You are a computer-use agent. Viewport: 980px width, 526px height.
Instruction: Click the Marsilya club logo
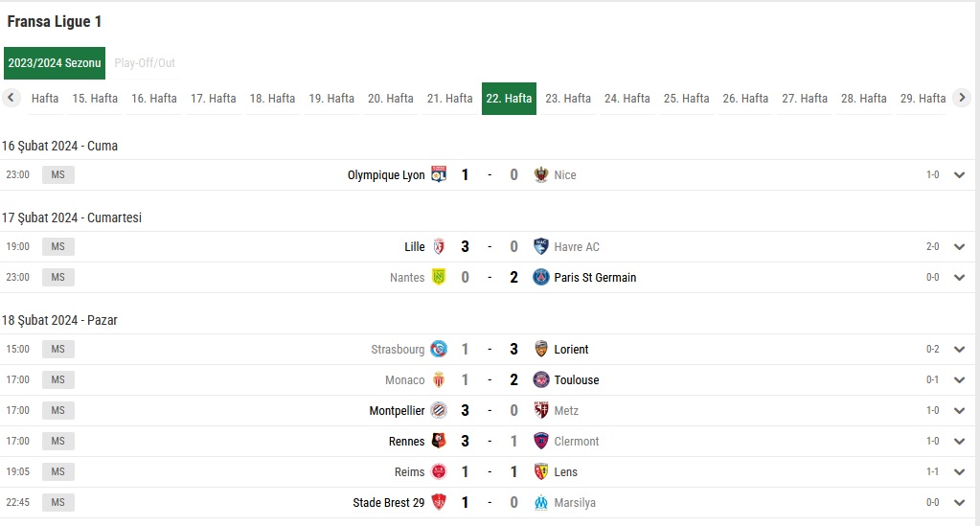click(540, 502)
